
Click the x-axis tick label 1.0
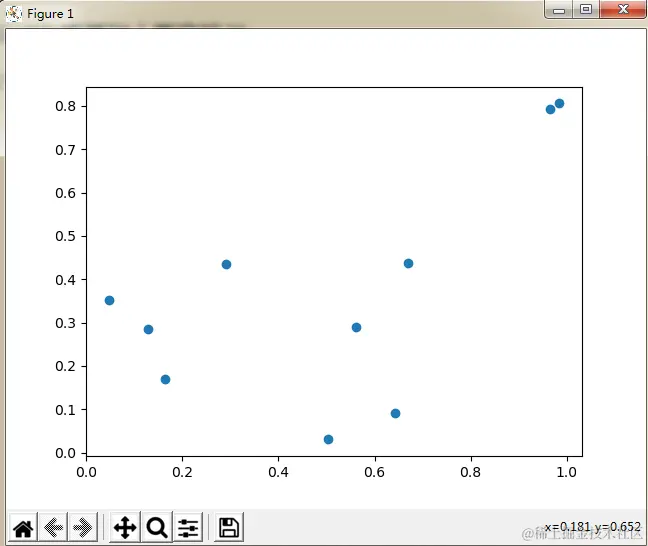click(567, 472)
